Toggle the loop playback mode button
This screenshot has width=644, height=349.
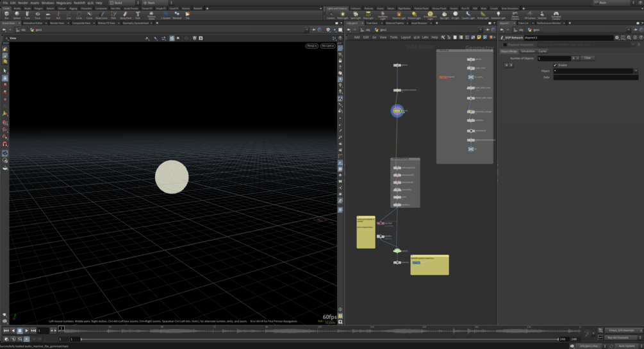click(x=20, y=339)
